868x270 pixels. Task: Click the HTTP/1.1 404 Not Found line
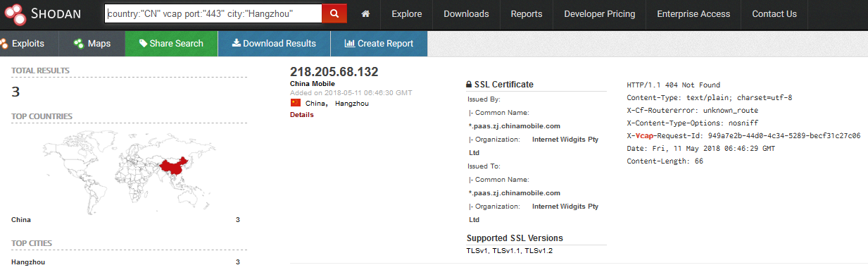click(x=674, y=85)
